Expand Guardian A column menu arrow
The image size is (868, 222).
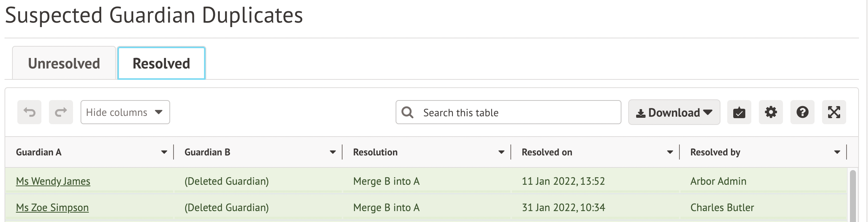[x=164, y=152]
